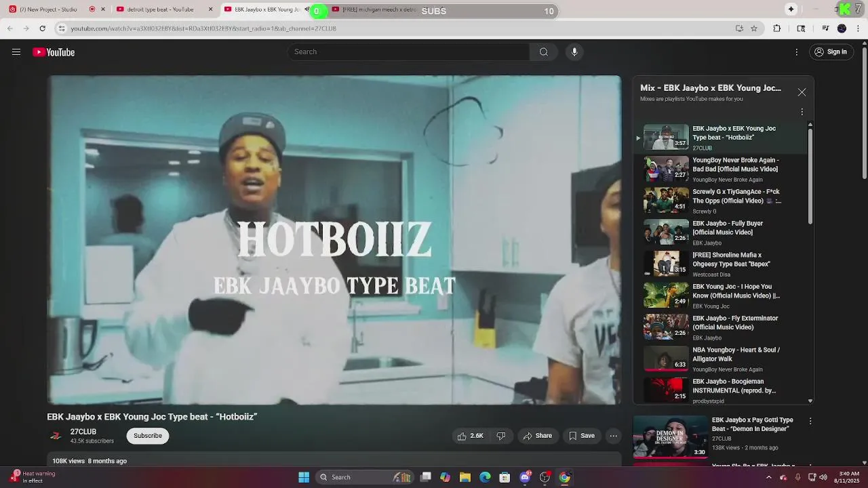Click the Subscribe button
The height and width of the screenshot is (488, 868).
click(148, 436)
